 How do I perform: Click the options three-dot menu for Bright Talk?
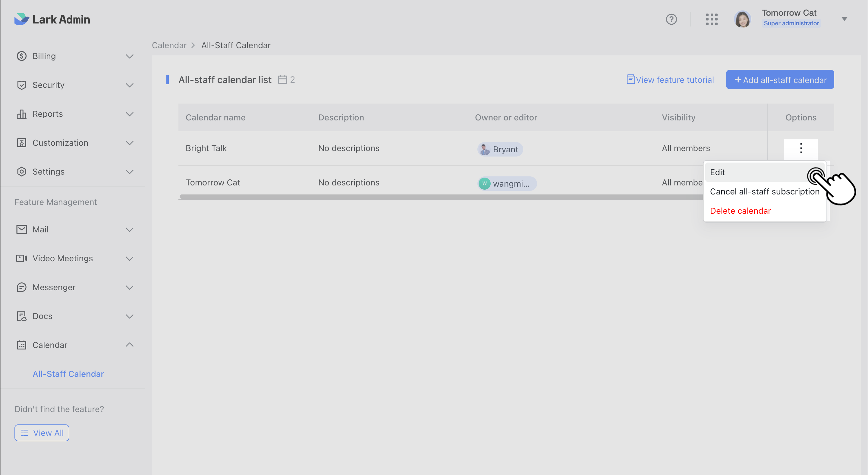point(801,148)
